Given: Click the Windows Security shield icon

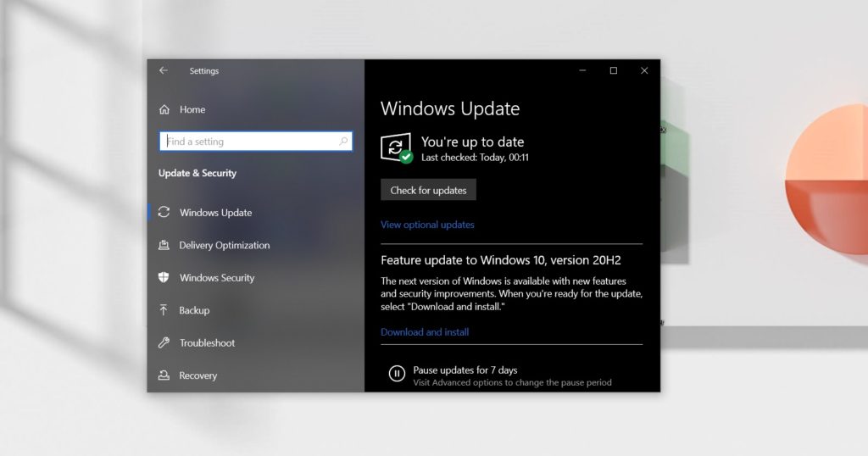Looking at the screenshot, I should [x=164, y=278].
